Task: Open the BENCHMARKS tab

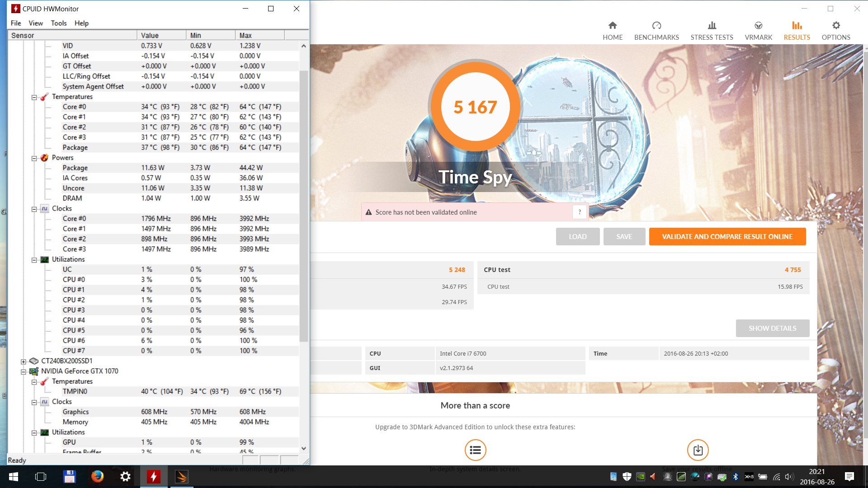Action: click(x=656, y=31)
